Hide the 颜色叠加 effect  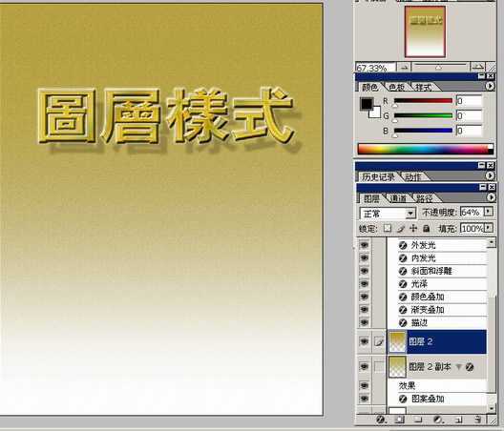pyautogui.click(x=365, y=297)
